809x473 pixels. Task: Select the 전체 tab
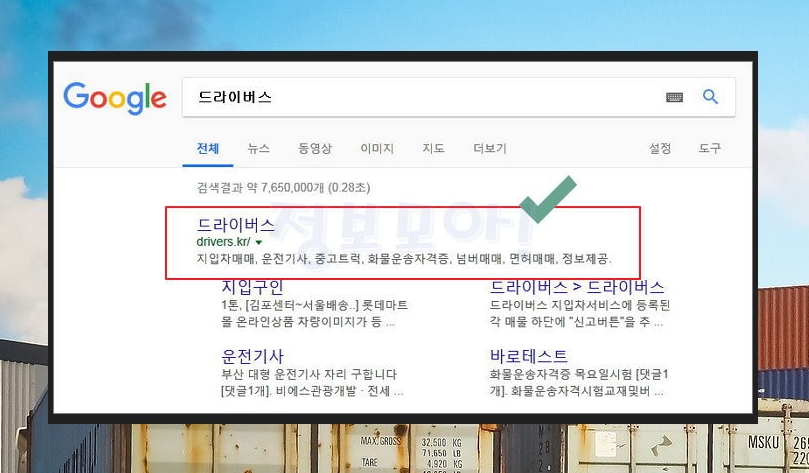point(208,149)
